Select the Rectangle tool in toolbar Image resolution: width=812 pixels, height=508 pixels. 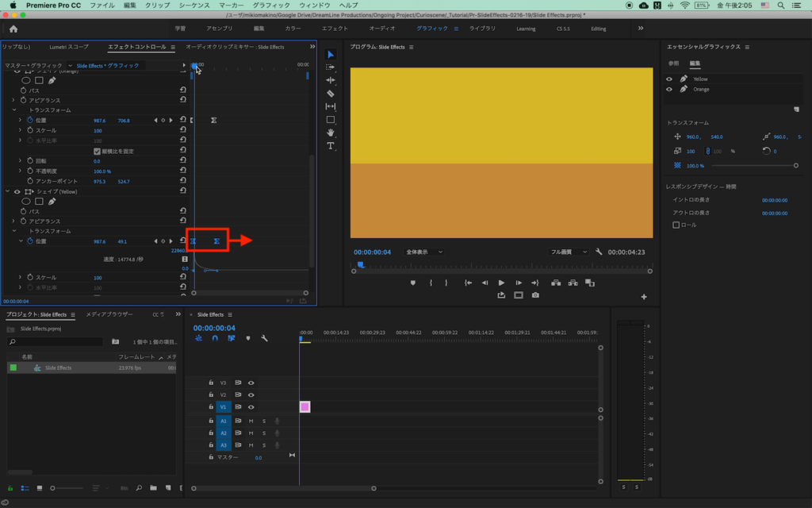click(x=331, y=120)
